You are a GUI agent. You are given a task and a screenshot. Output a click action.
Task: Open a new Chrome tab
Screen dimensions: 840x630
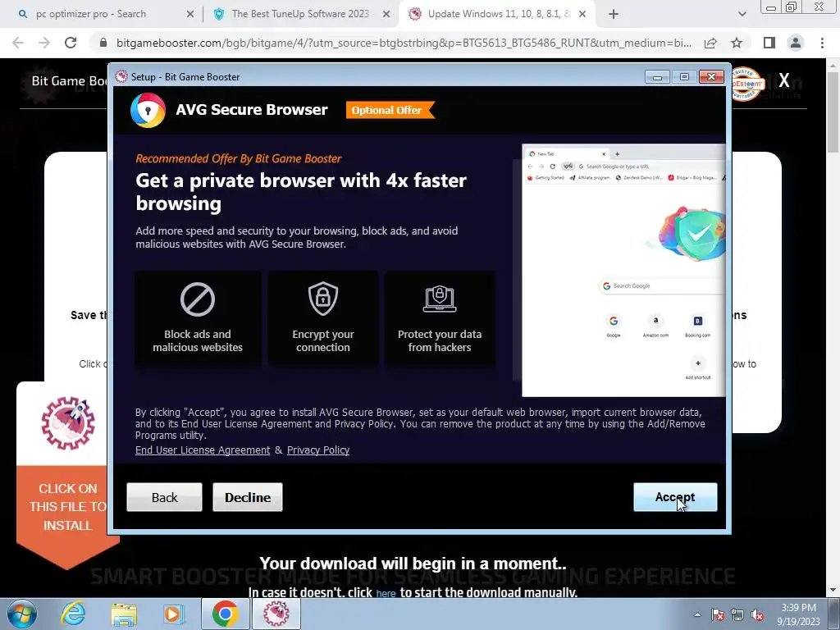pyautogui.click(x=614, y=15)
